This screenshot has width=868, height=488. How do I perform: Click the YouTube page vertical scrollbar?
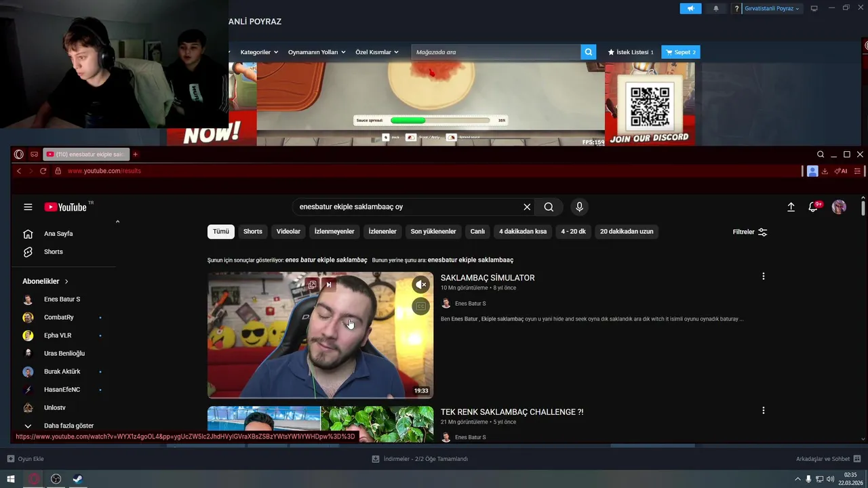[863, 207]
